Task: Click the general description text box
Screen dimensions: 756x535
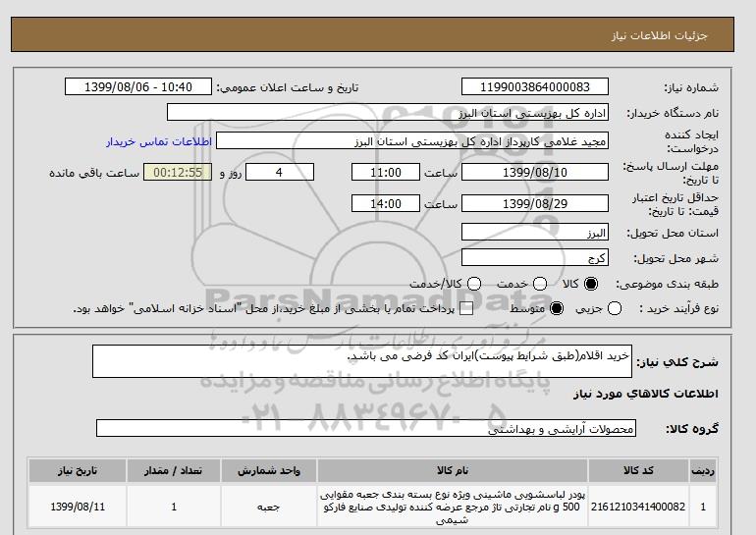Action: point(362,361)
